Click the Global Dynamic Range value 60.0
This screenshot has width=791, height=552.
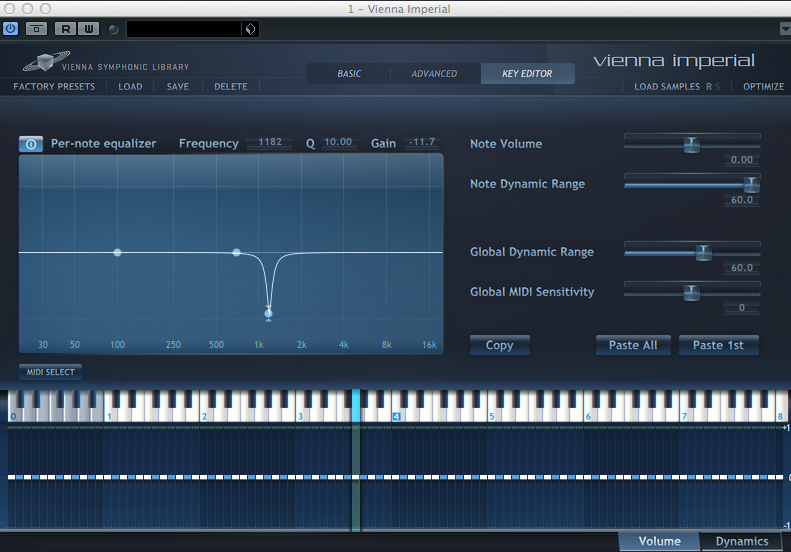tap(742, 268)
